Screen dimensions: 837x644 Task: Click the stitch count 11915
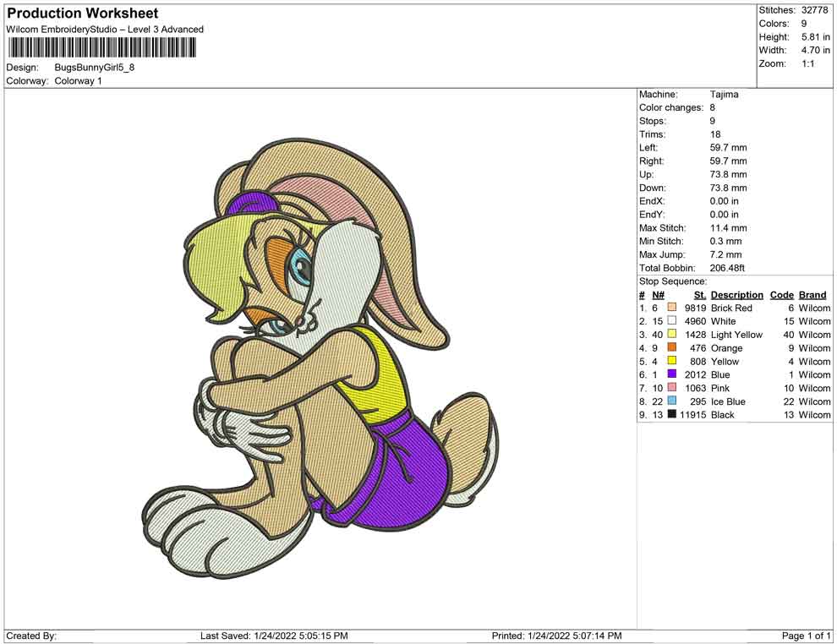(x=693, y=415)
